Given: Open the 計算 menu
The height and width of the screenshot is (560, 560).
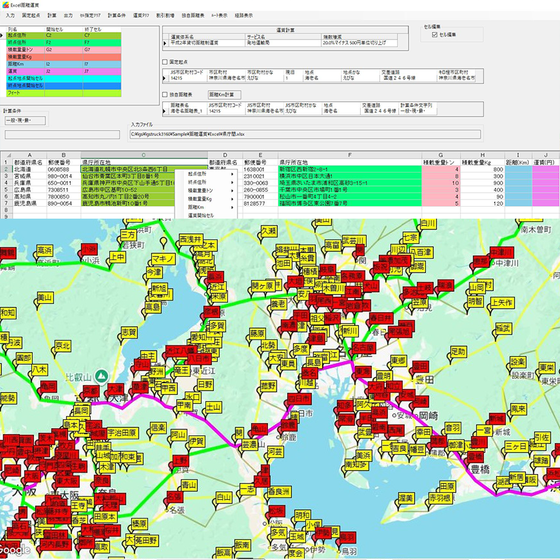Looking at the screenshot, I should coord(52,15).
